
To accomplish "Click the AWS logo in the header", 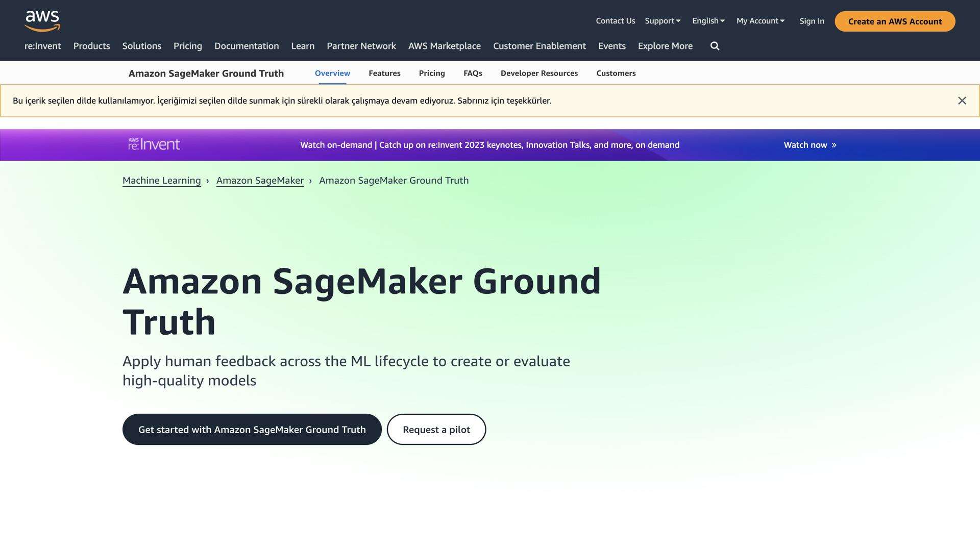I will pyautogui.click(x=42, y=20).
